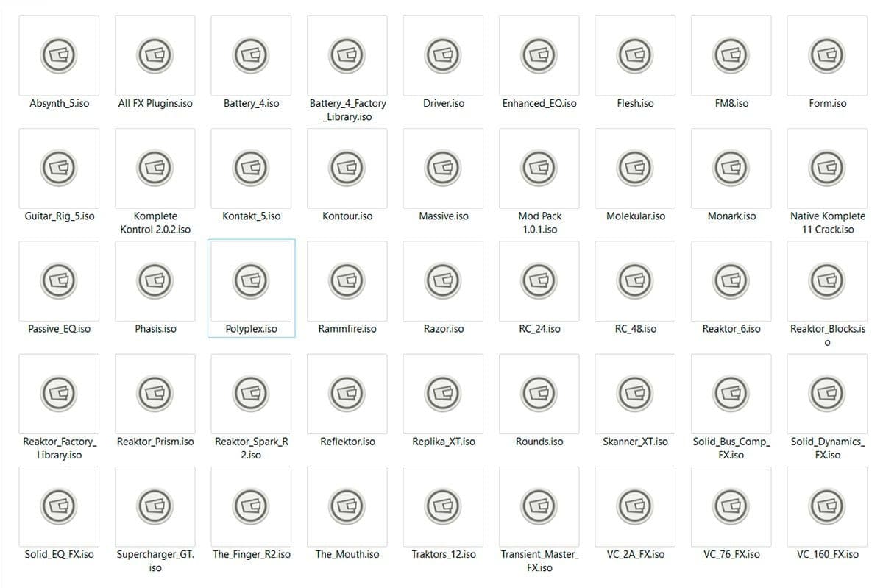Image resolution: width=883 pixels, height=588 pixels.
Task: Select the RC_24.iso icon
Action: (539, 280)
